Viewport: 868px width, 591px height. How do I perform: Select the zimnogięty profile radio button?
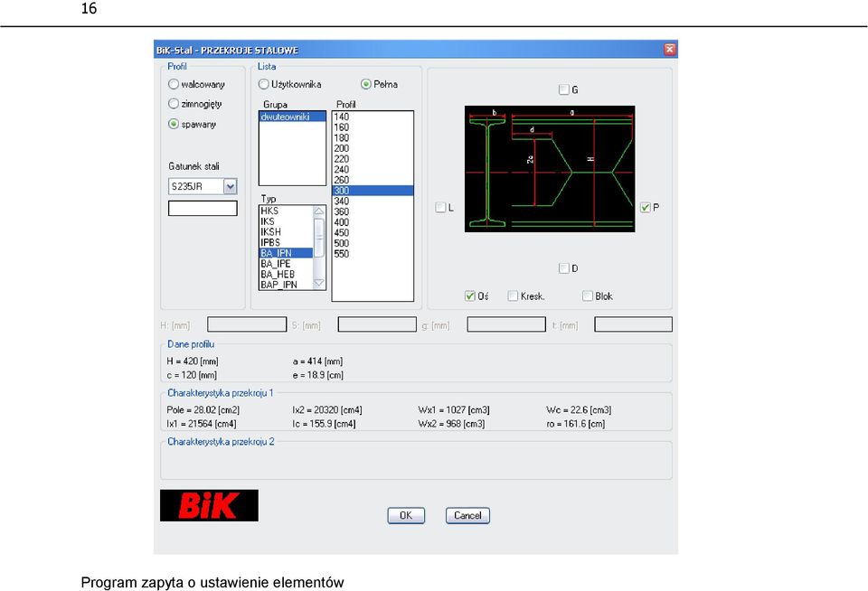[x=174, y=104]
